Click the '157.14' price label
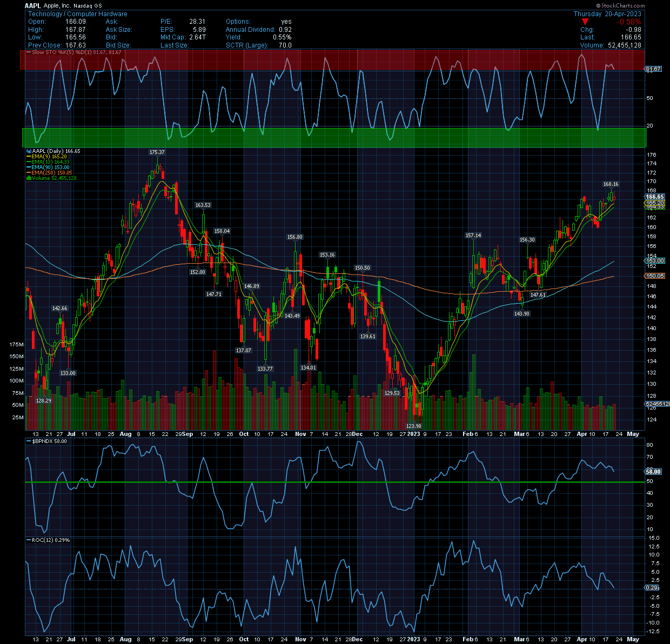Screen dimensions: 670x644 pos(473,236)
